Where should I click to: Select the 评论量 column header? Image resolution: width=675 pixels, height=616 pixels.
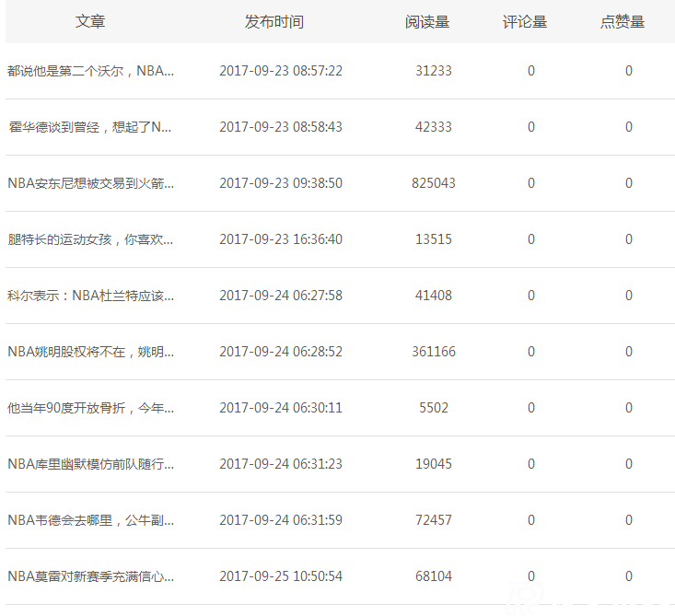click(x=525, y=21)
